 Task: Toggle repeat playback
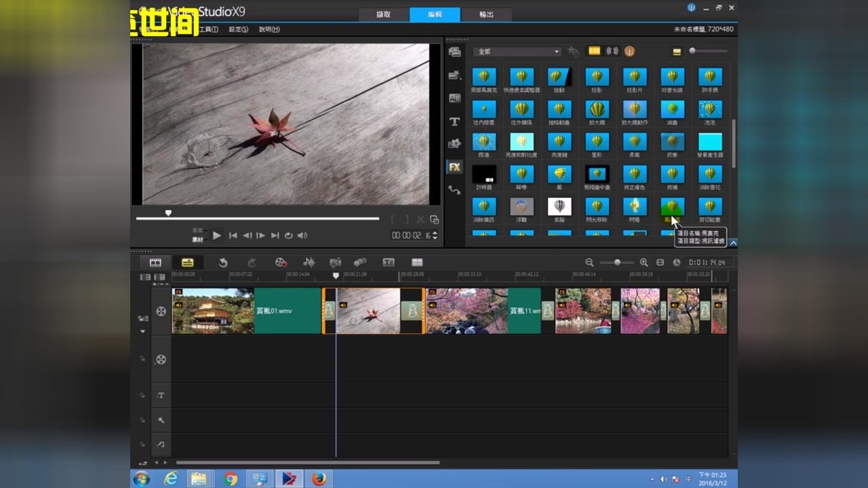(x=288, y=235)
